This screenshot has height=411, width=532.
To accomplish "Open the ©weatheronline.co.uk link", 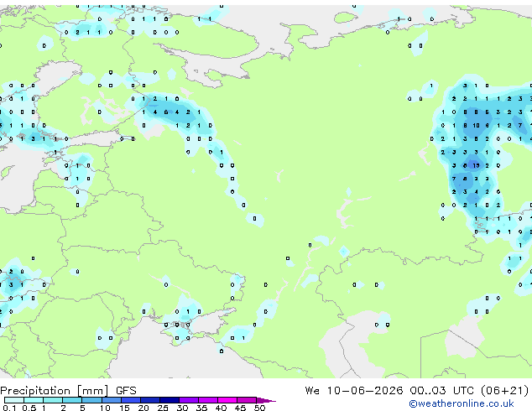I will [x=461, y=403].
